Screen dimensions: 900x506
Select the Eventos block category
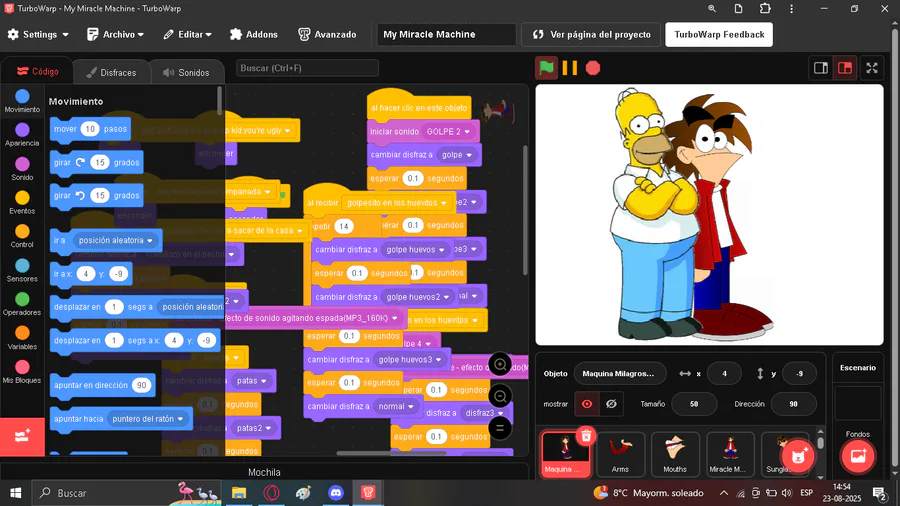click(x=22, y=203)
